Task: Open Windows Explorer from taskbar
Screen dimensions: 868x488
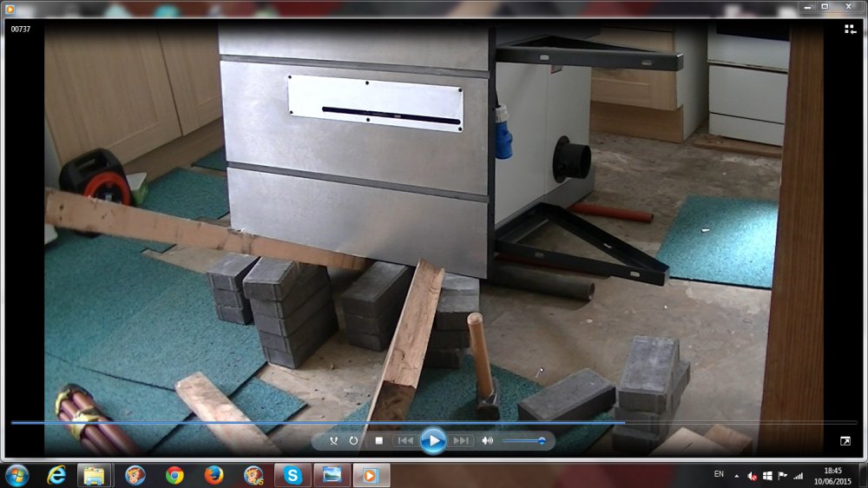Action: click(94, 475)
